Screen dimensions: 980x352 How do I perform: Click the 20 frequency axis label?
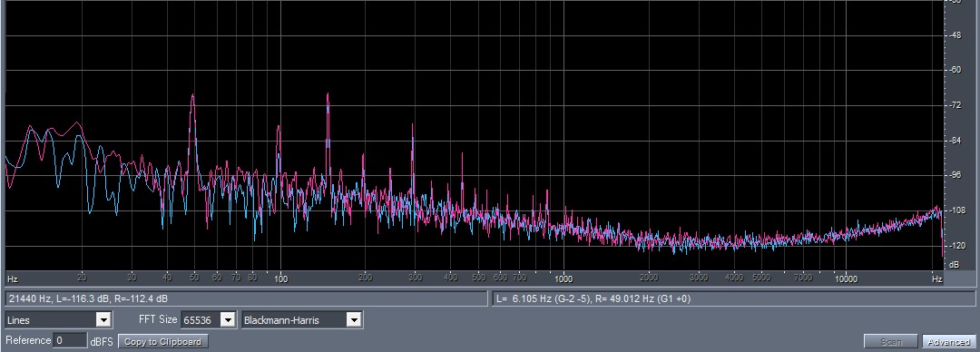click(82, 277)
